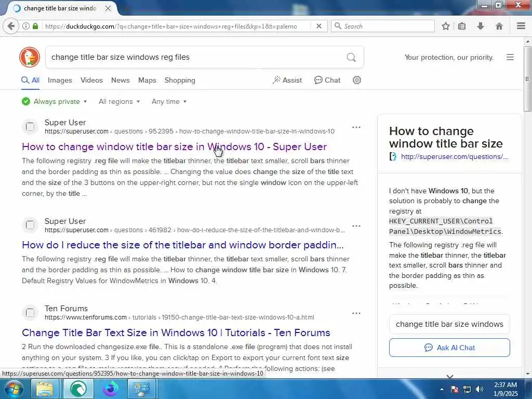This screenshot has height=399, width=532.
Task: Click 'Your protection, our priority.' text
Action: [x=449, y=57]
